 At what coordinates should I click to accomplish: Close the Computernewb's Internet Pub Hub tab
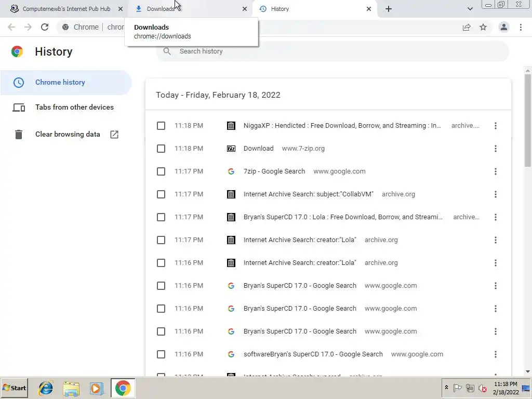tap(121, 9)
